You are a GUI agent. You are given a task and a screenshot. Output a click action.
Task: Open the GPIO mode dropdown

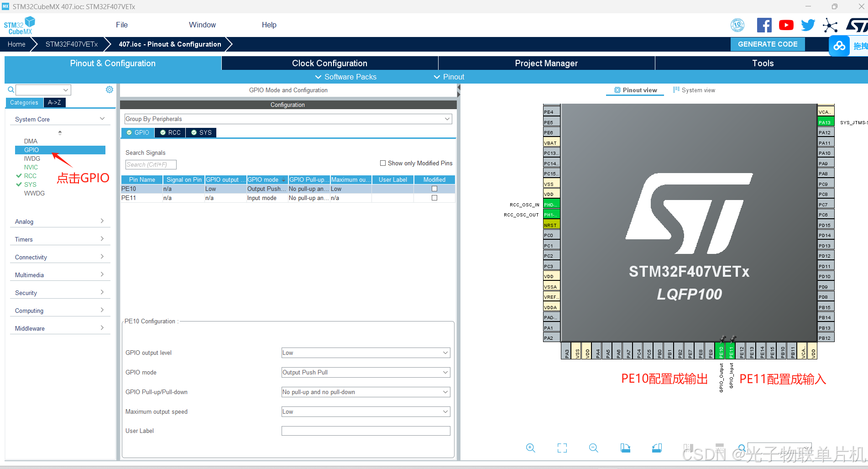(366, 372)
